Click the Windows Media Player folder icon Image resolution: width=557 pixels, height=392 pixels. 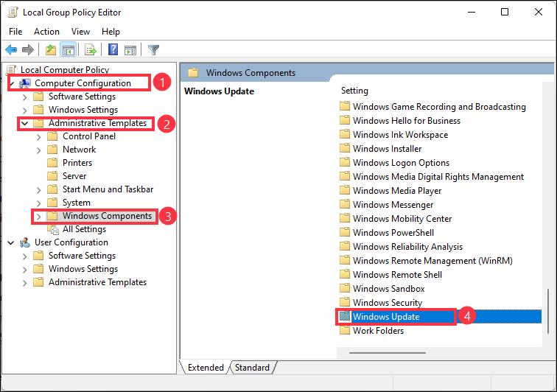coord(345,190)
